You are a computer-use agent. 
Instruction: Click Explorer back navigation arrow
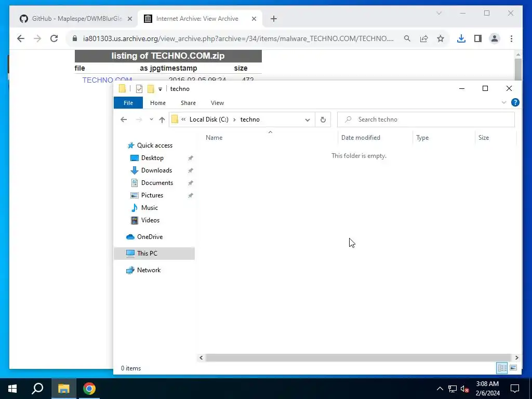pyautogui.click(x=124, y=119)
